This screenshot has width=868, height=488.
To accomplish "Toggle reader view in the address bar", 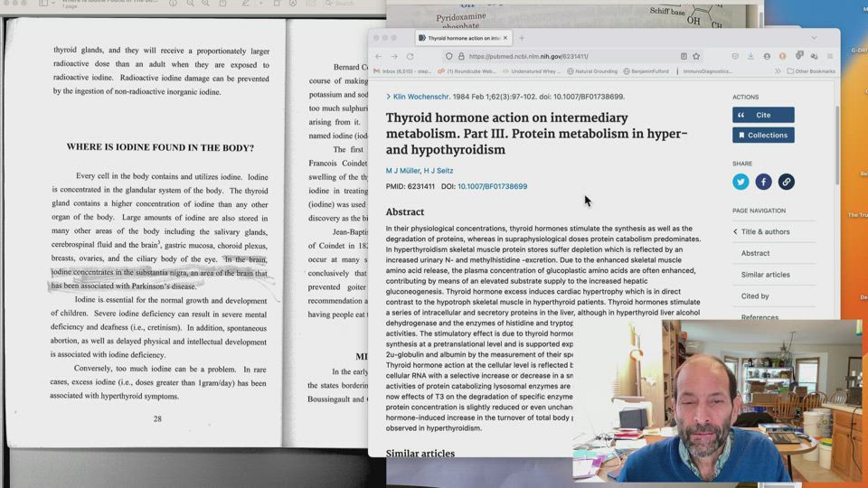I will point(683,56).
